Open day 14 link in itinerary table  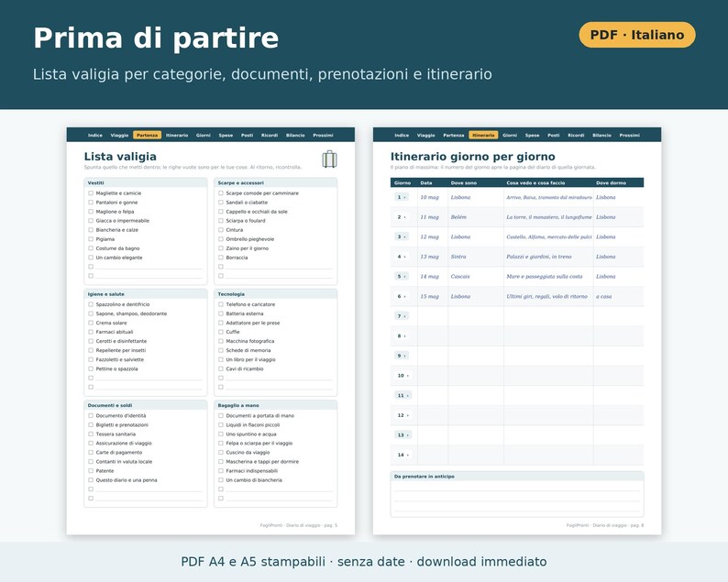[403, 455]
